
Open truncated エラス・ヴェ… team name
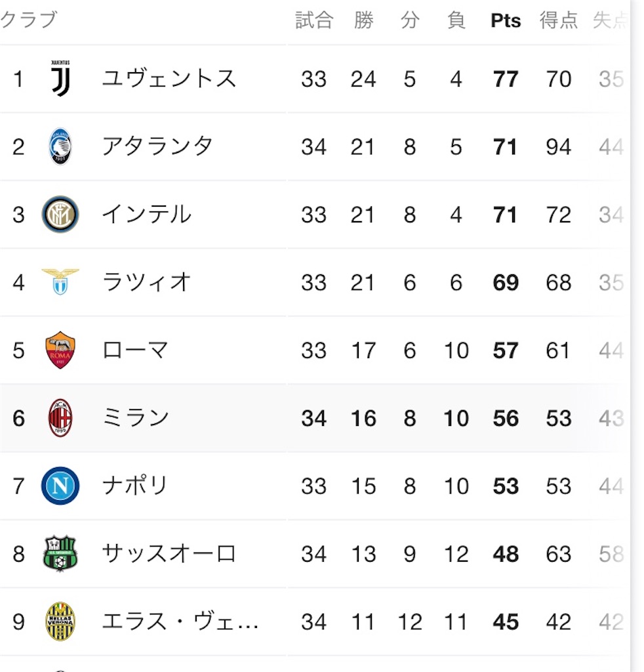coord(180,621)
